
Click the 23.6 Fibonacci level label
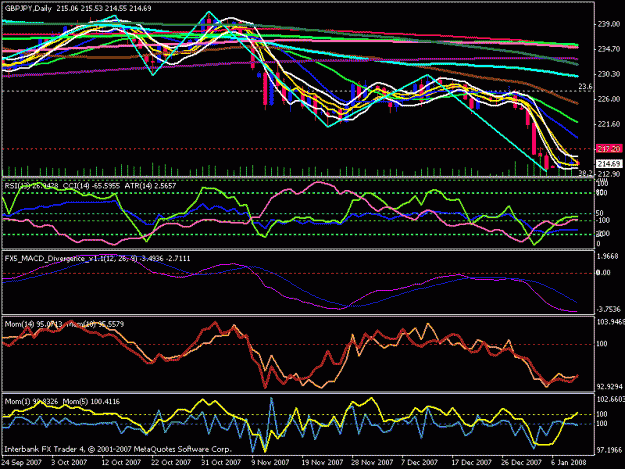[586, 86]
